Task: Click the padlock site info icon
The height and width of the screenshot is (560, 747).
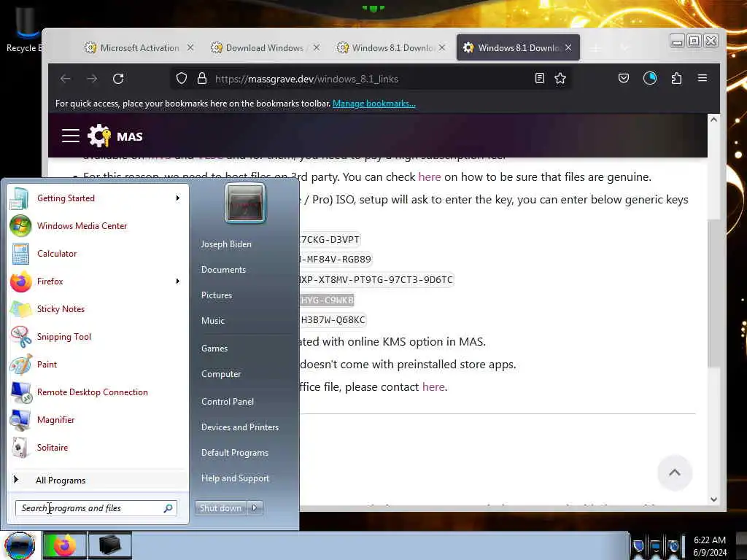Action: [x=202, y=79]
